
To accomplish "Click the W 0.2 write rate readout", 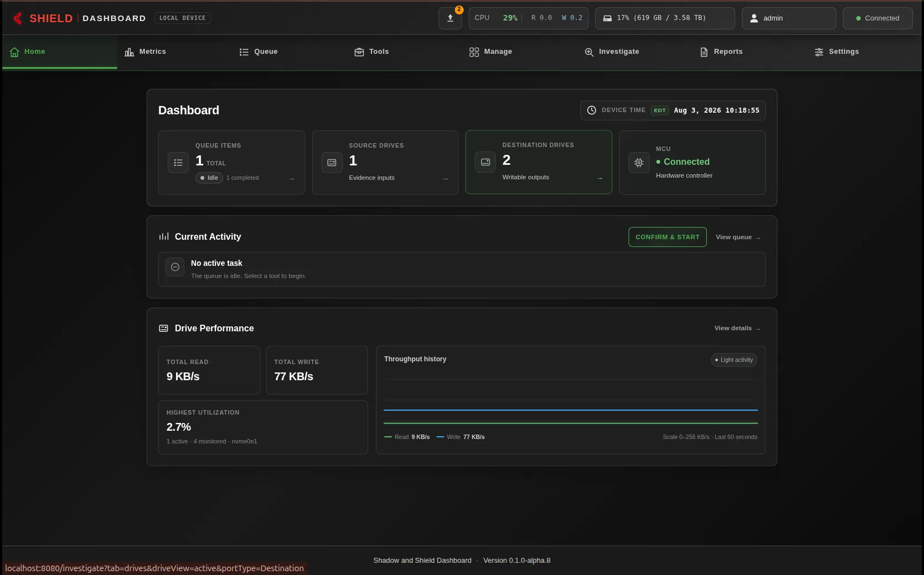I will pyautogui.click(x=572, y=18).
